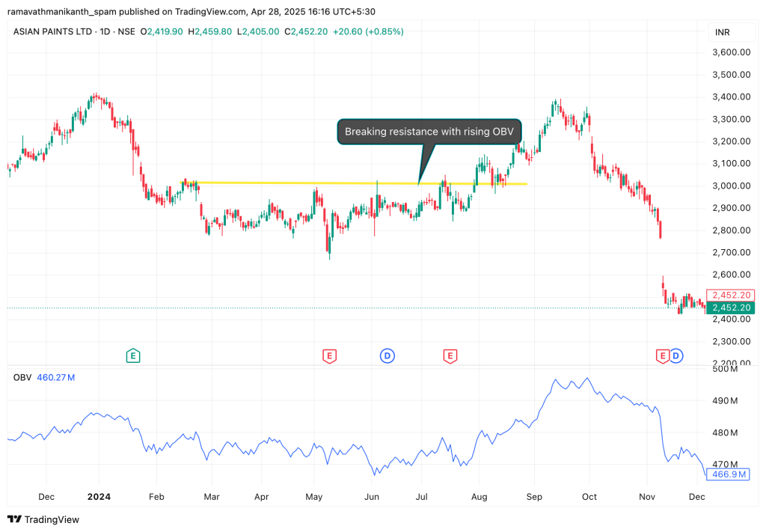The image size is (766, 532).
Task: Click the green last-price flag on axis
Action: pyautogui.click(x=731, y=308)
